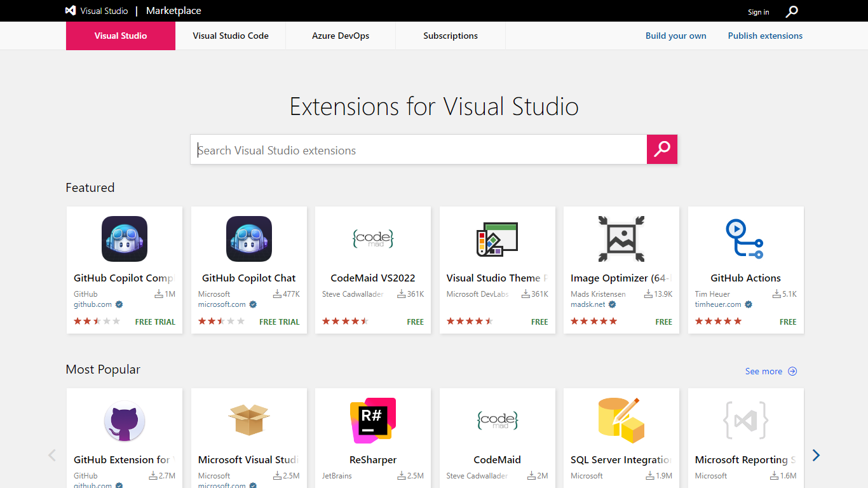
Task: Click the star rating on Image Optimizer card
Action: click(x=593, y=322)
